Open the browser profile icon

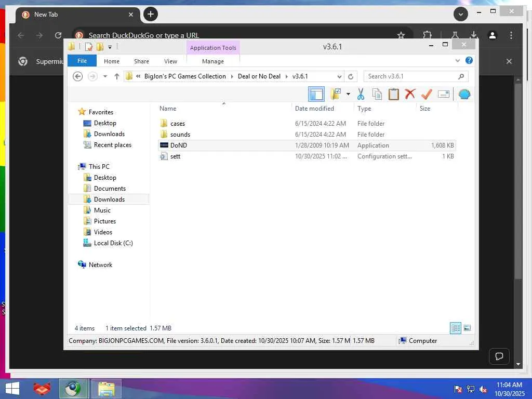point(493,35)
